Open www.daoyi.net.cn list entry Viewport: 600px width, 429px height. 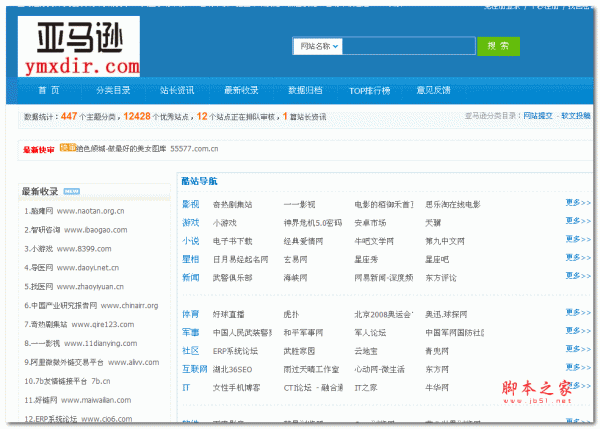pos(72,268)
